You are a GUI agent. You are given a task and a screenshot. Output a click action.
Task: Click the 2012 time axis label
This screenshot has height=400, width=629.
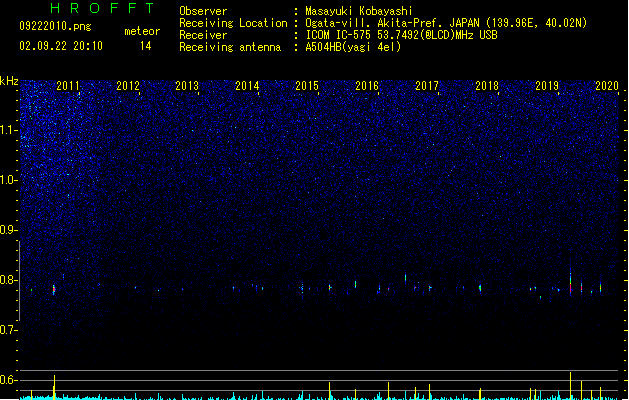(x=128, y=86)
